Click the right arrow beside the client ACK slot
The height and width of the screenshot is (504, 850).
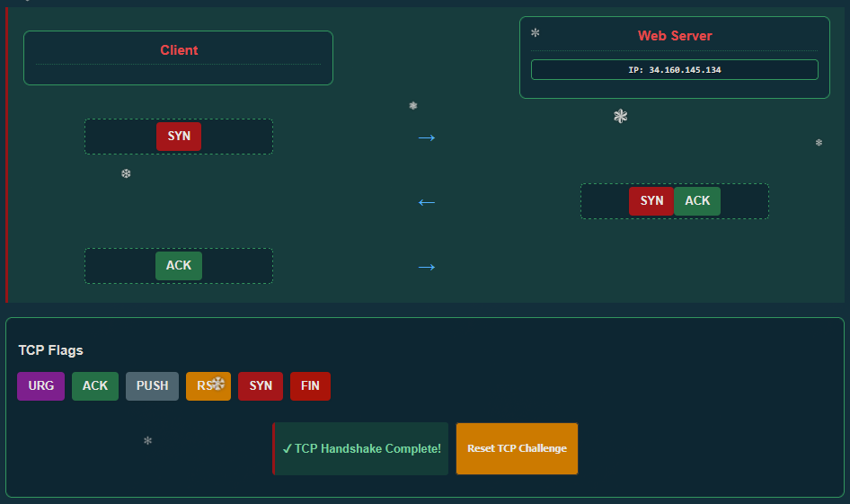427,267
